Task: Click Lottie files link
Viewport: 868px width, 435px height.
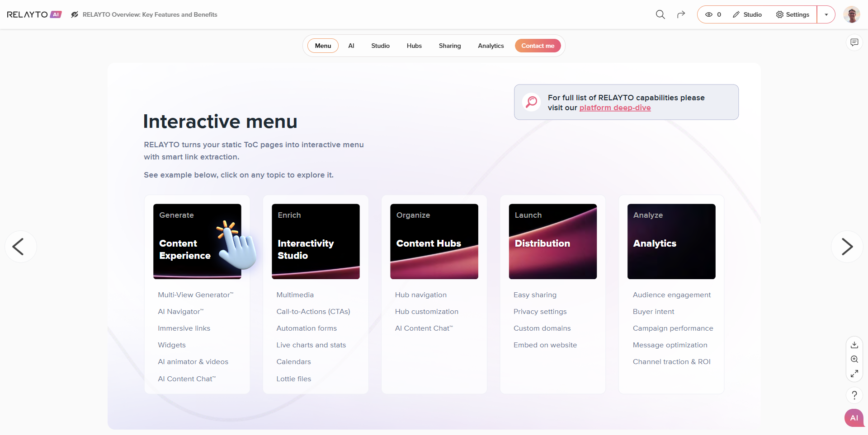Action: [293, 379]
